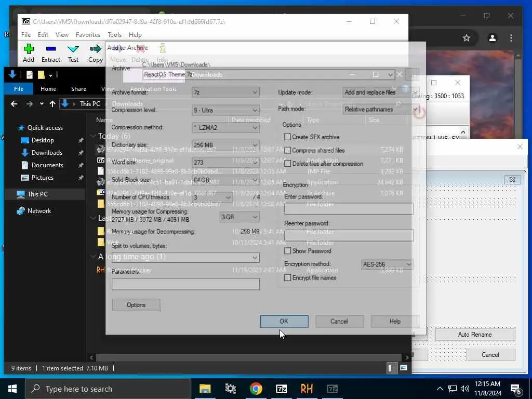Enable Encrypt file names checkbox

pyautogui.click(x=288, y=277)
